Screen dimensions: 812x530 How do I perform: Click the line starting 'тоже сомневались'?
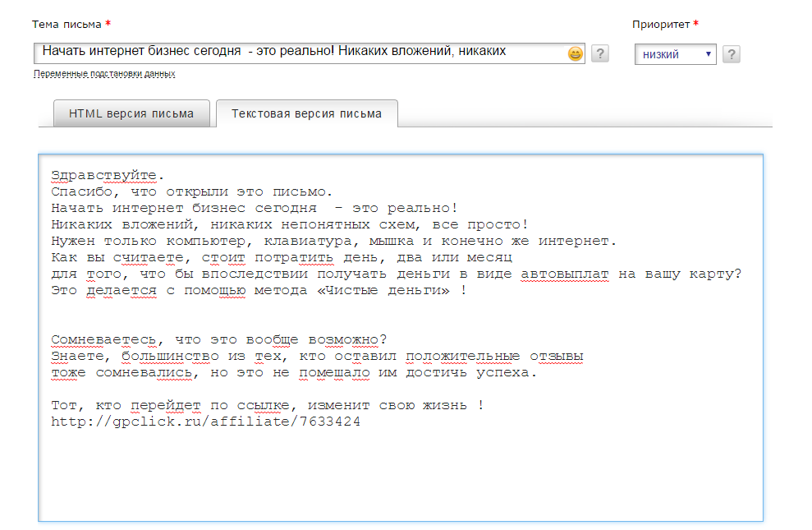pos(294,372)
